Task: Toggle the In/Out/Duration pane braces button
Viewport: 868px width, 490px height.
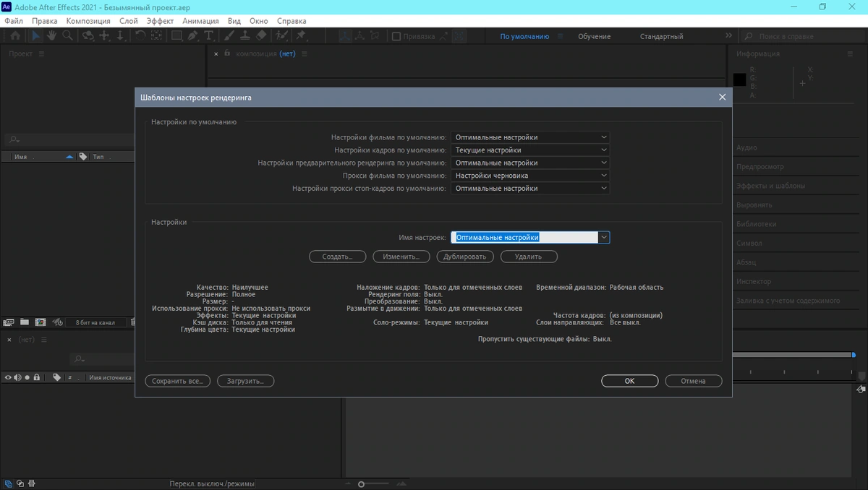Action: pyautogui.click(x=32, y=483)
